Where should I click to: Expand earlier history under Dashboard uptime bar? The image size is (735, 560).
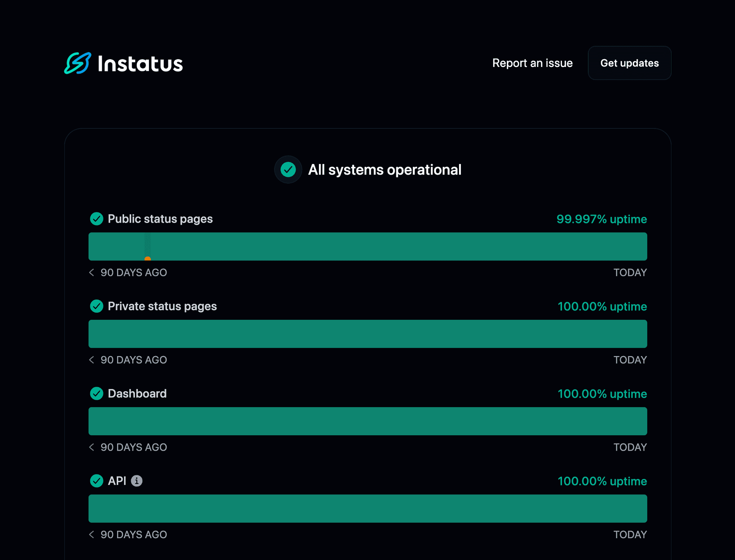click(91, 447)
